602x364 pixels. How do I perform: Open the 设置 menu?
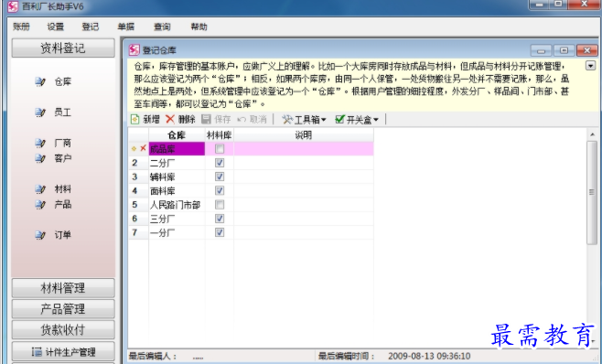pyautogui.click(x=55, y=27)
